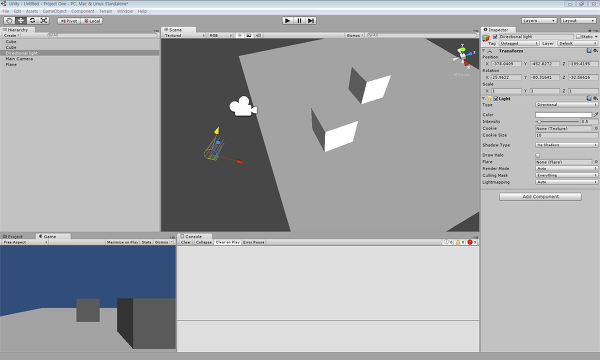This screenshot has height=360, width=600.
Task: Click the Console Clear button
Action: pos(186,242)
